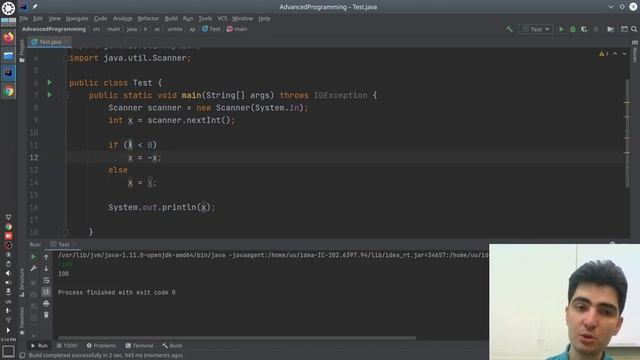640x360 pixels.
Task: Select the Test tab in the Run panel
Action: pyautogui.click(x=63, y=244)
